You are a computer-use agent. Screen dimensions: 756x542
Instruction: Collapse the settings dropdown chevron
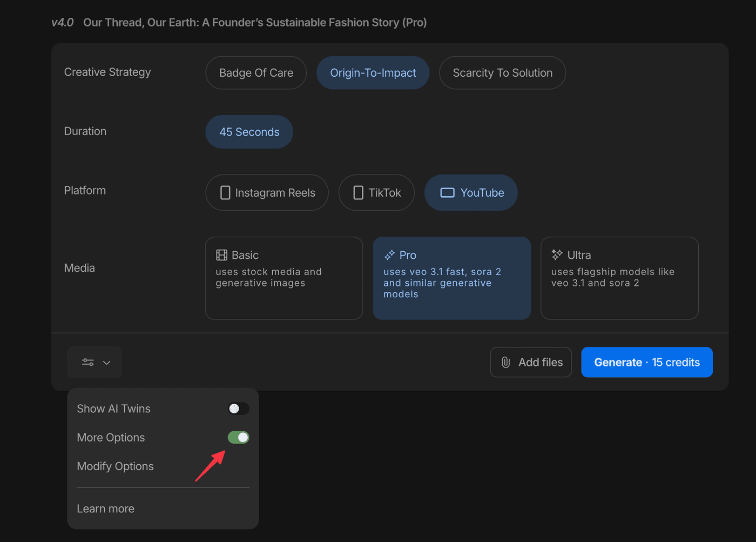tap(107, 363)
